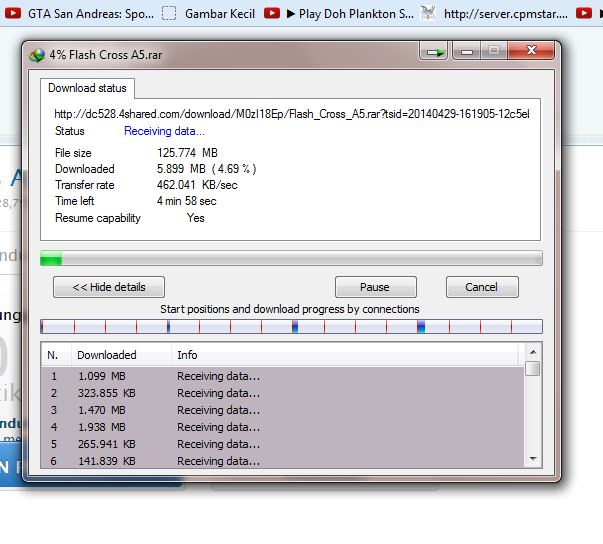The width and height of the screenshot is (603, 544).
Task: Click YouTube icon beside Play Doh bookmark
Action: (272, 13)
